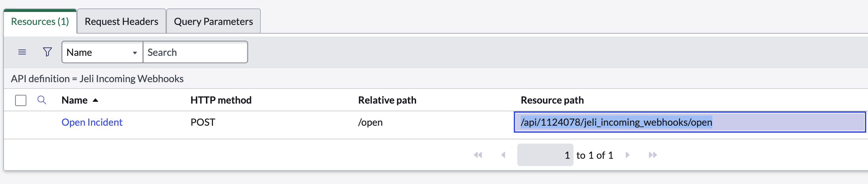Click the page number input box
Screen dimensions: 868x184
tap(545, 155)
